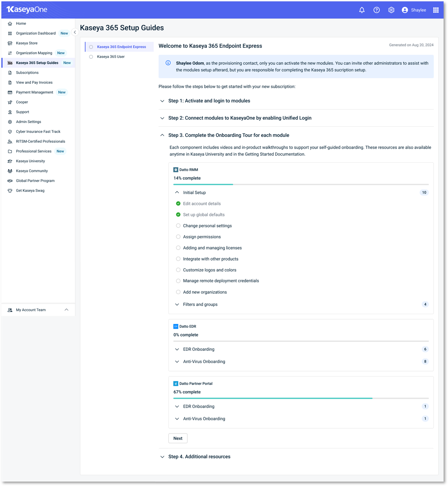Image resolution: width=448 pixels, height=486 pixels.
Task: Select the Kaseya 365 User radio button
Action: [91, 57]
